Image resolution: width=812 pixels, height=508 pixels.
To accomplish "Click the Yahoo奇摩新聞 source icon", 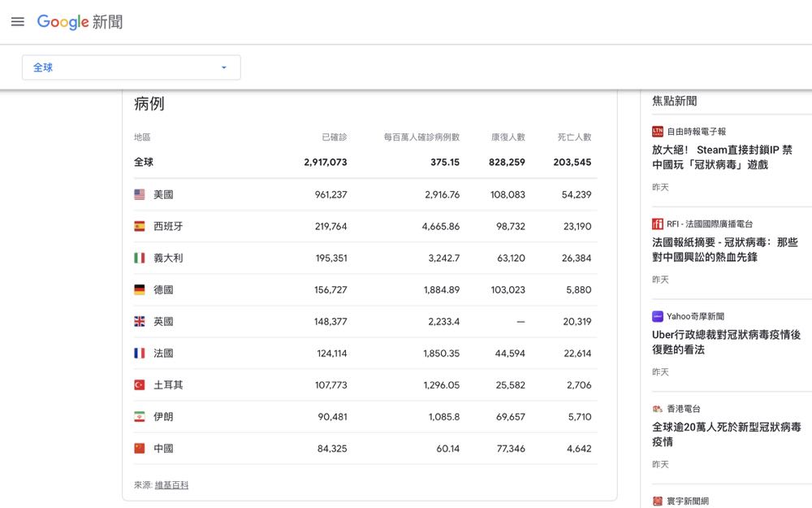I will pos(658,316).
